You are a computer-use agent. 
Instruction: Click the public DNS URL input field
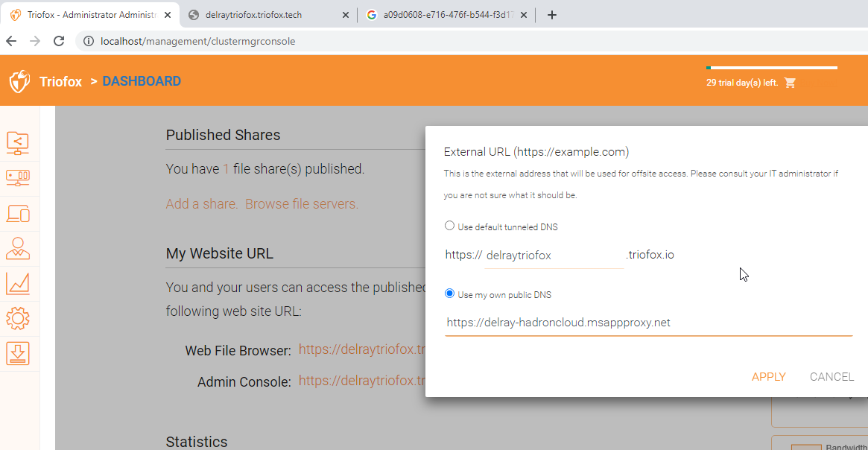coord(648,323)
